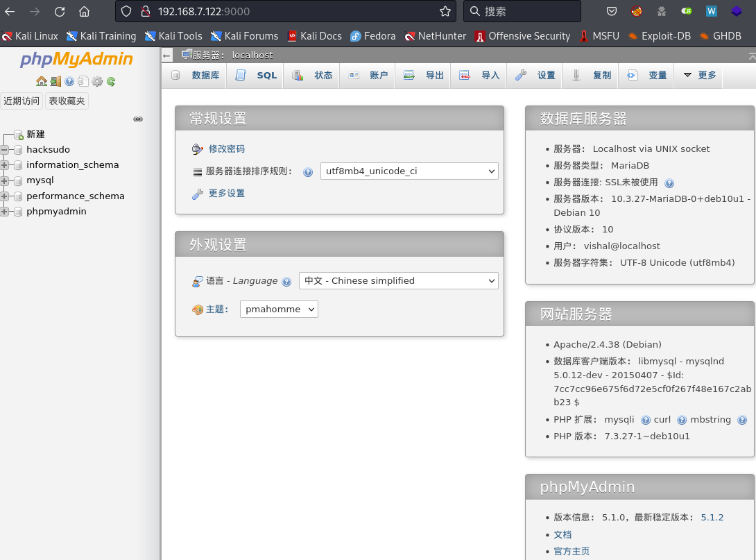Open the Kali Tools bookmark

click(173, 36)
